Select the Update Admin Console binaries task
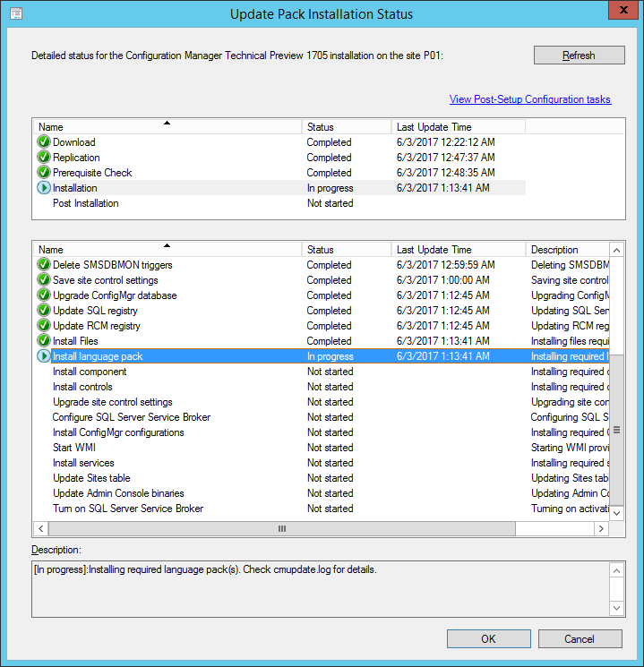The width and height of the screenshot is (644, 667). click(322, 493)
